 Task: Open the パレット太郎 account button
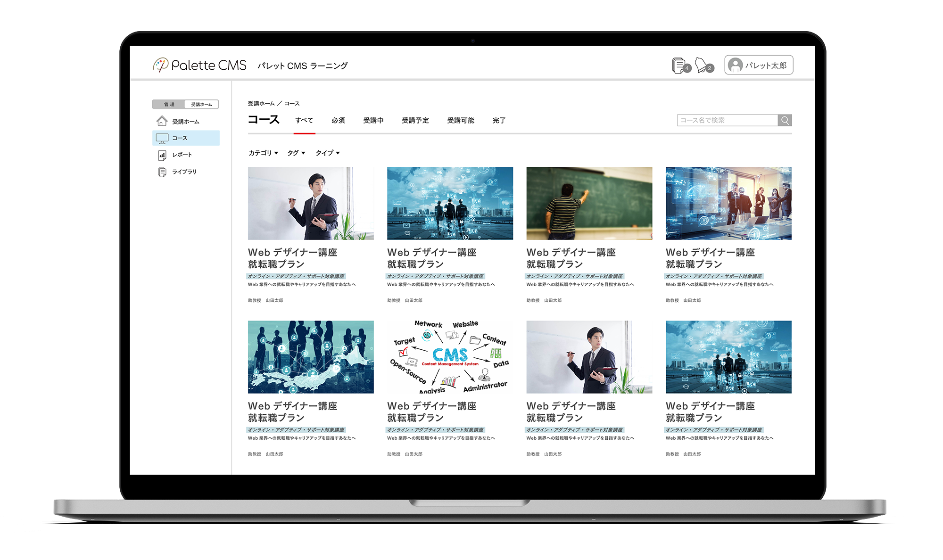point(759,65)
